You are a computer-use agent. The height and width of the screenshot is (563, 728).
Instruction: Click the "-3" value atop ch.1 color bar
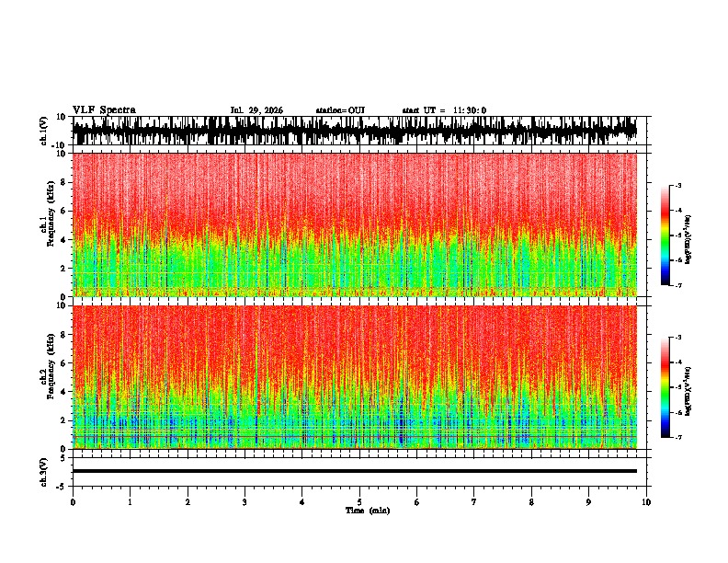(x=677, y=185)
